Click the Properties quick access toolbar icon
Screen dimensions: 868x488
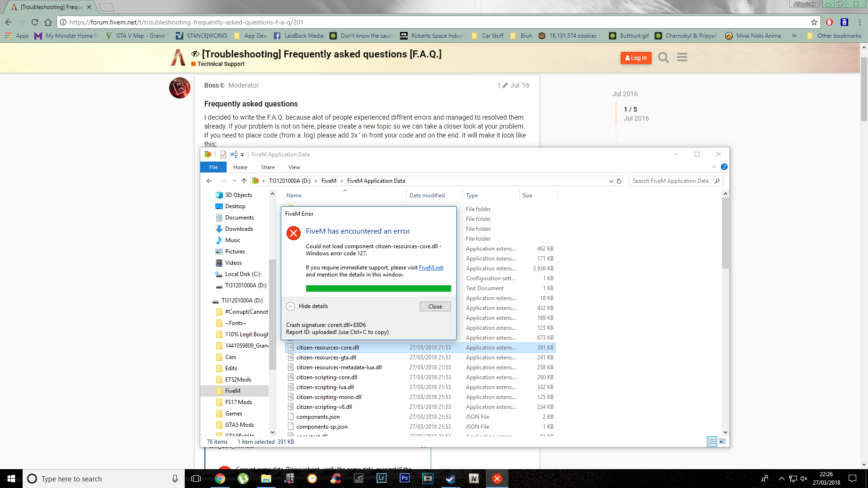click(223, 155)
